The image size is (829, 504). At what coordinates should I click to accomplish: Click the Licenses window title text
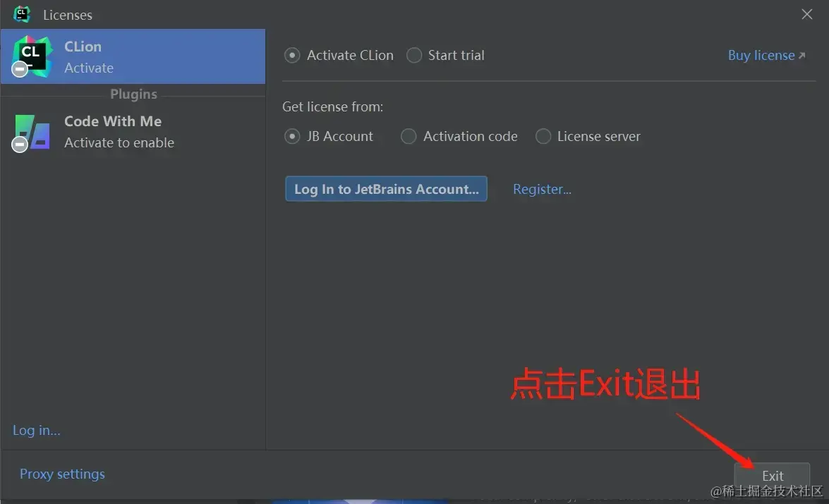pyautogui.click(x=68, y=15)
